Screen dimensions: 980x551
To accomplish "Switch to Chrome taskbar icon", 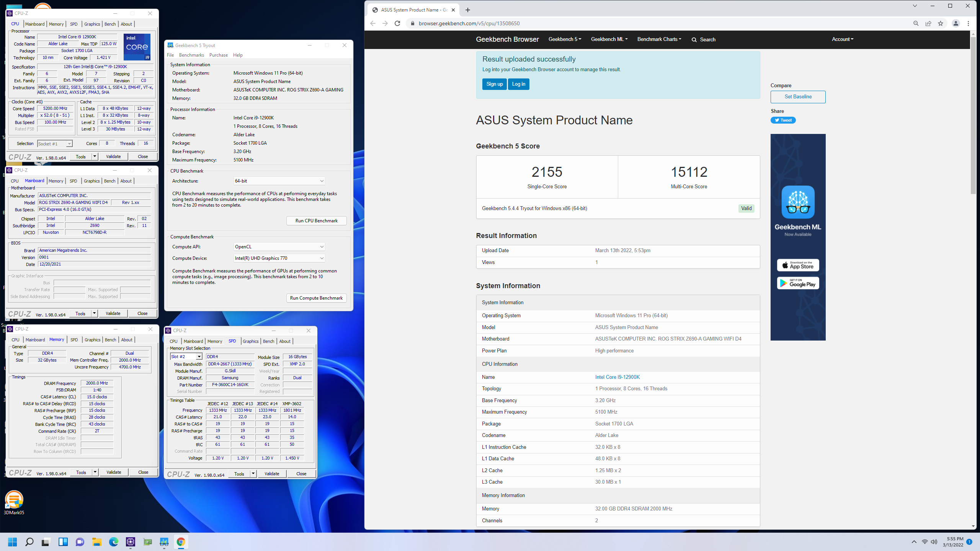I will (181, 542).
